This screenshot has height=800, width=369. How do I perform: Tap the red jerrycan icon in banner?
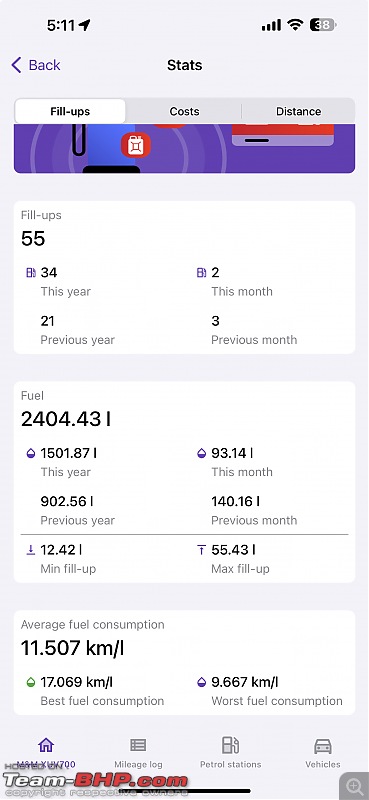point(136,145)
